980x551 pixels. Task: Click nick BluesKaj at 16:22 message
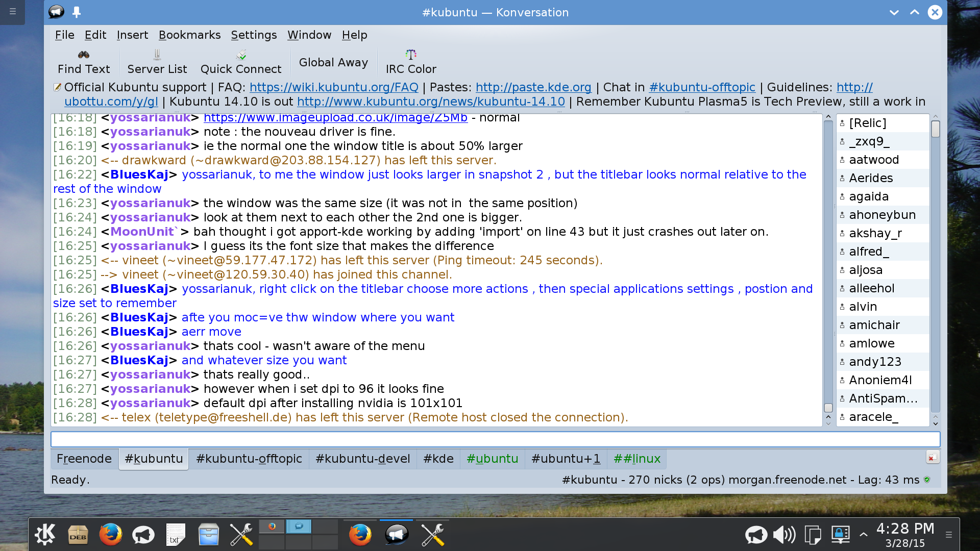pos(139,174)
